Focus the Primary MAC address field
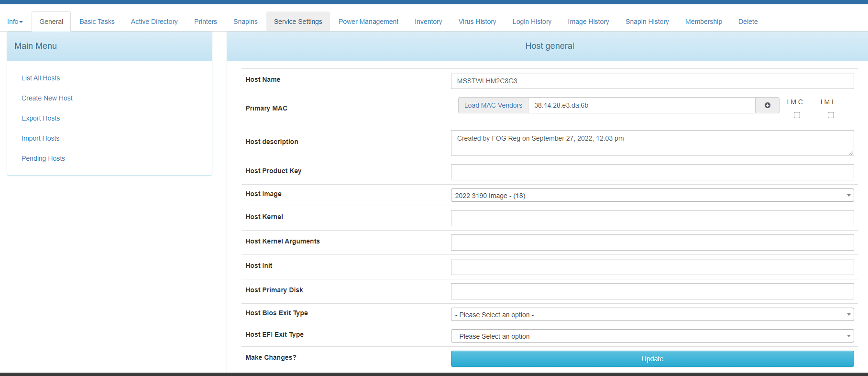The height and width of the screenshot is (376, 868). pyautogui.click(x=642, y=105)
